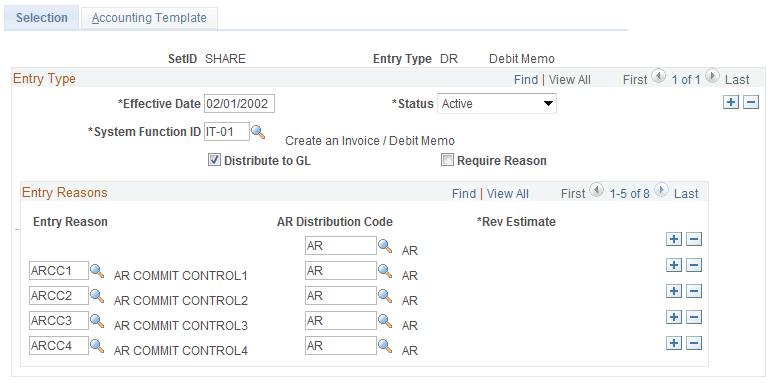Screen dimensions: 775x383
Task: Click the System Function ID field
Action: coord(227,132)
